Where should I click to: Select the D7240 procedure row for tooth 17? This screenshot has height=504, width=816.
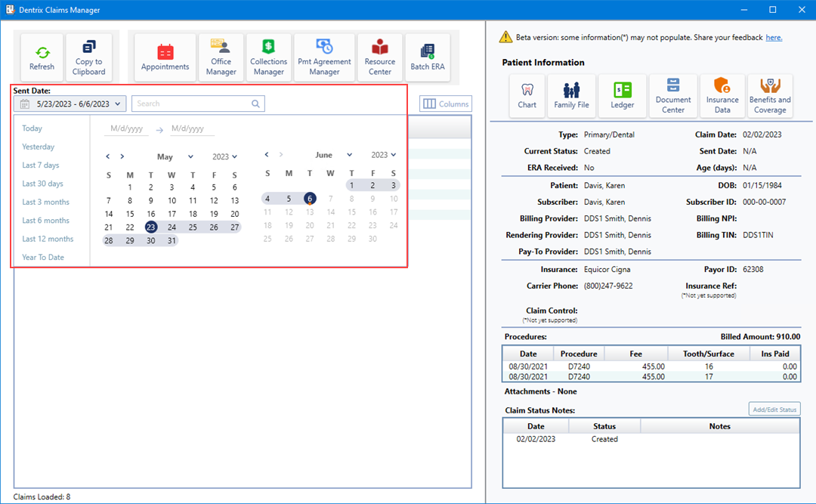pyautogui.click(x=651, y=376)
